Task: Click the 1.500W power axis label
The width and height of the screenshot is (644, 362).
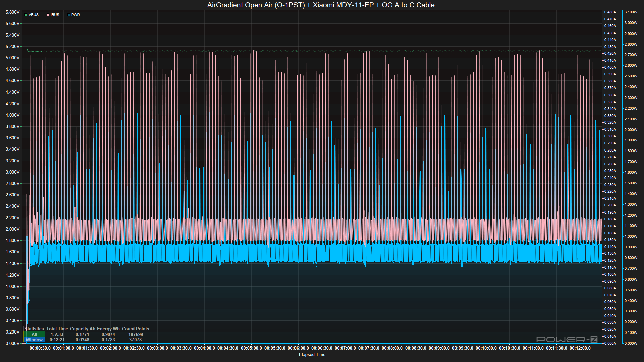Action: (x=631, y=183)
